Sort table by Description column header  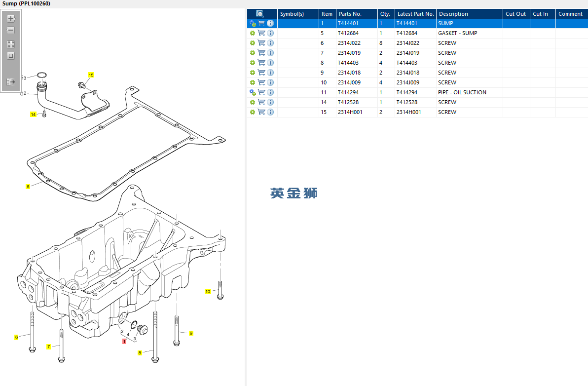[453, 14]
